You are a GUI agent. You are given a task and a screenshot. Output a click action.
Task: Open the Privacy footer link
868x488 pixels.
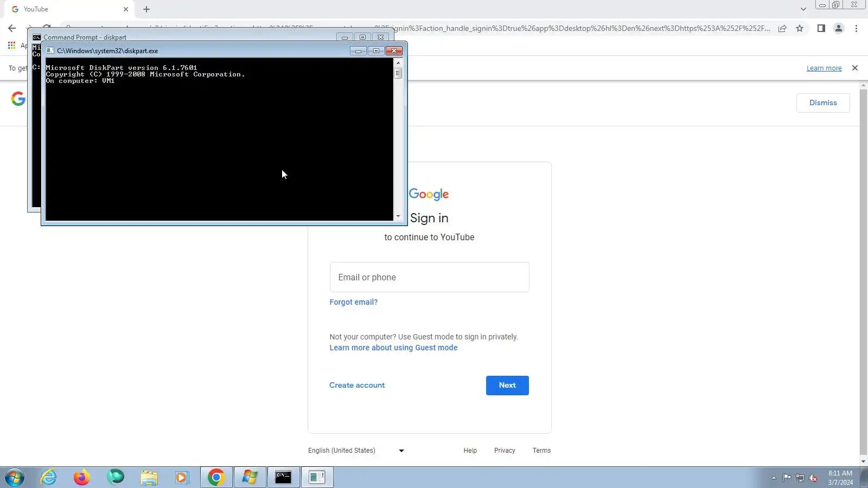[x=505, y=451]
